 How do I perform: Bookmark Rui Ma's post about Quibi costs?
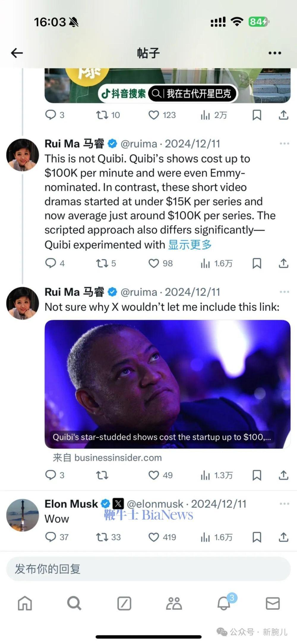[257, 263]
